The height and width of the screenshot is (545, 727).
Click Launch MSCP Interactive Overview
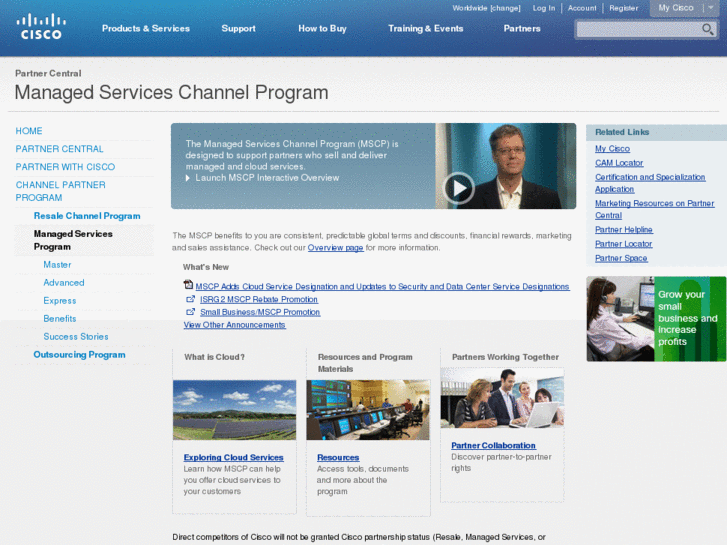(267, 178)
